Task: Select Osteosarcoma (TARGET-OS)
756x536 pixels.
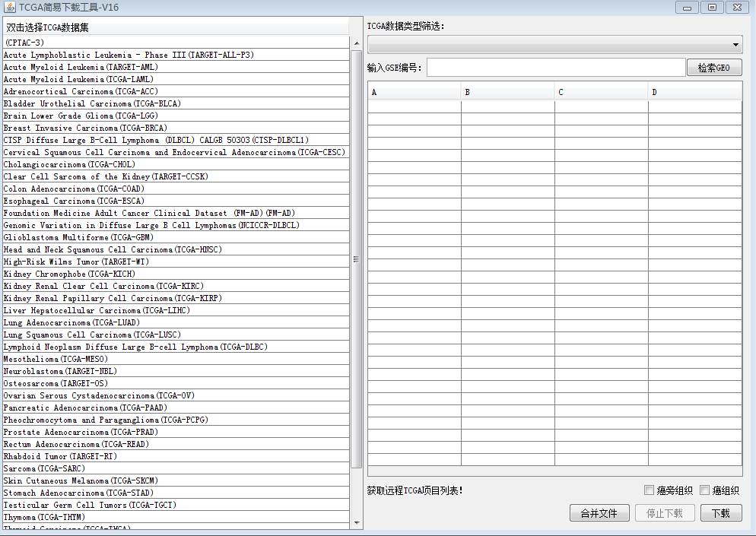Action: click(176, 383)
